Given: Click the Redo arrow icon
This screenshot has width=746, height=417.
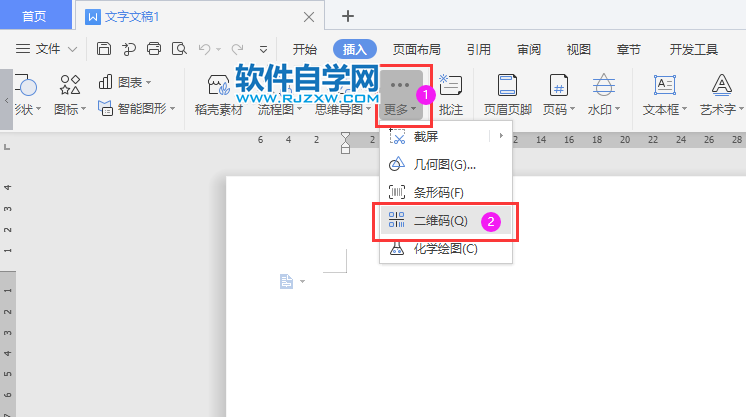Looking at the screenshot, I should (237, 49).
